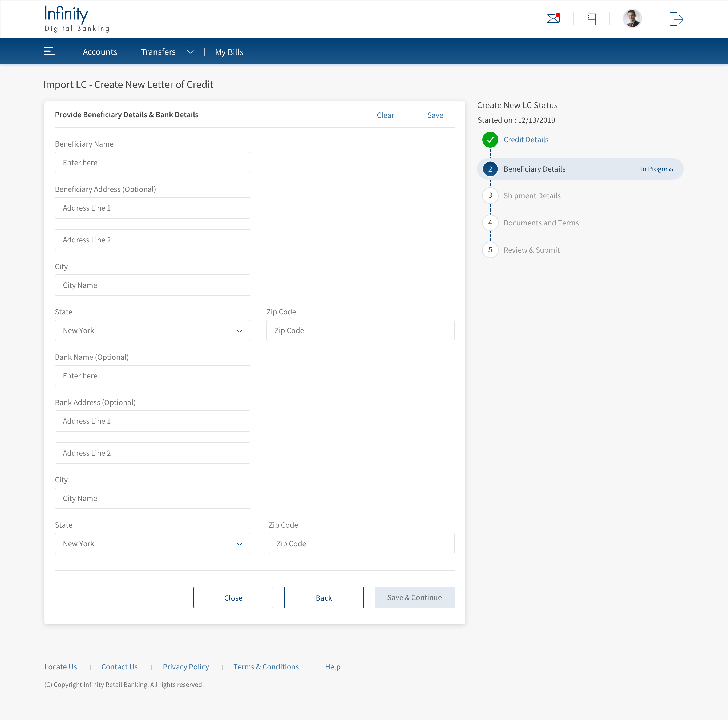Select step 4 circle Documents and Terms

click(x=490, y=223)
